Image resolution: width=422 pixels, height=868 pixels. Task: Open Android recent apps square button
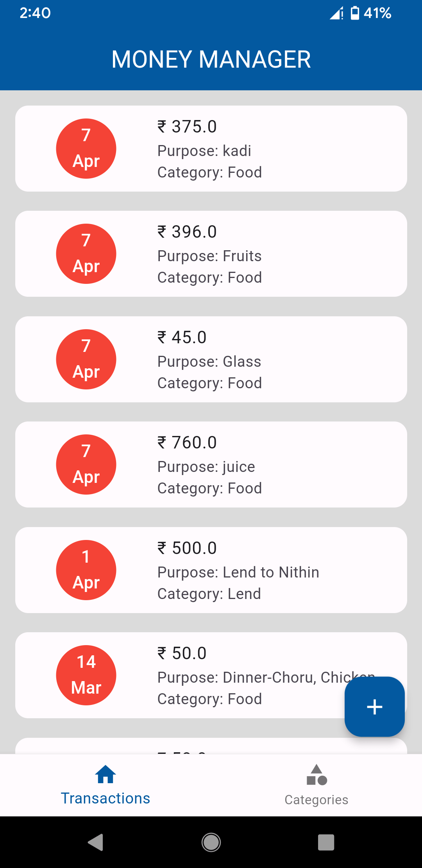point(326,842)
